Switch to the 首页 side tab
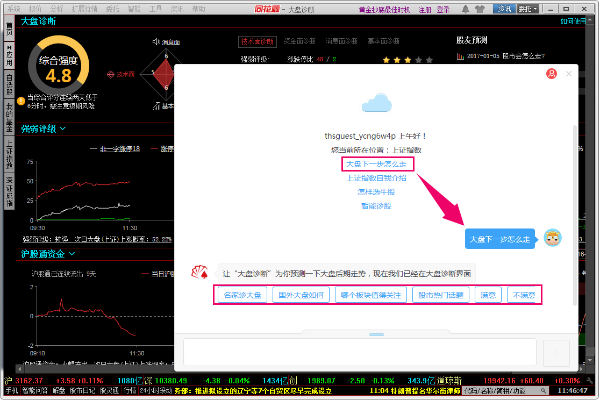Image resolution: width=600 pixels, height=400 pixels. [9, 28]
